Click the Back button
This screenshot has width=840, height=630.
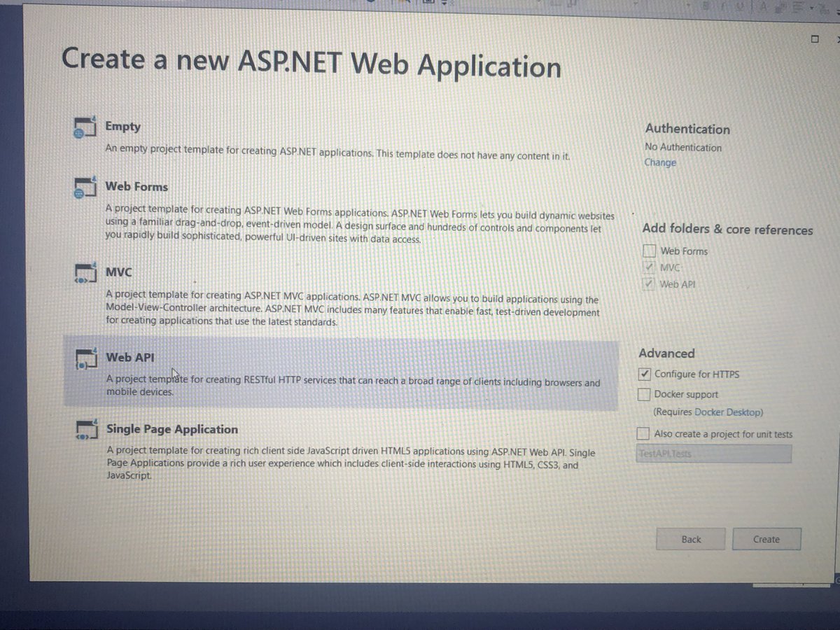[x=691, y=539]
